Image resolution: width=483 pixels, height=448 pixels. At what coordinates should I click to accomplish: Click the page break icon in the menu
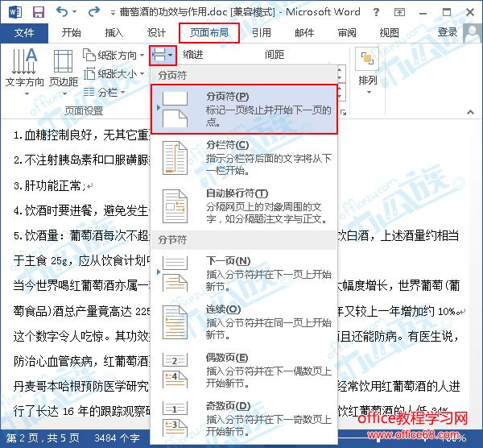(175, 110)
